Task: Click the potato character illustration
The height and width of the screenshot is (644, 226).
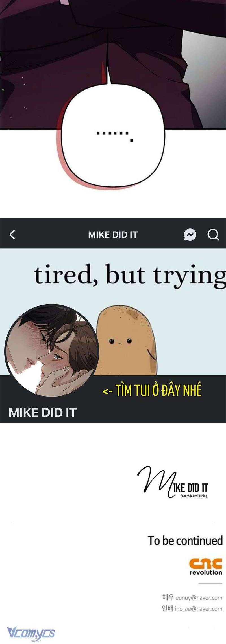Action: [x=127, y=340]
